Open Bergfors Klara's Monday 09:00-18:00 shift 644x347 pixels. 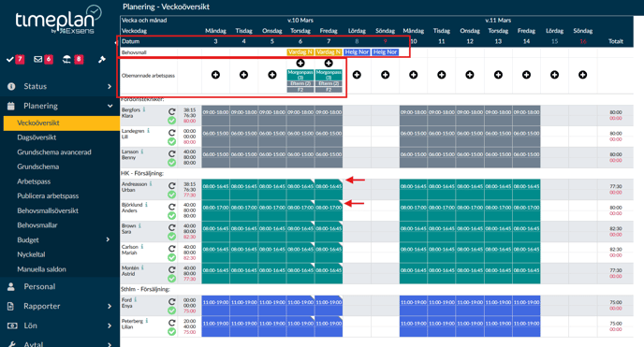[x=215, y=115]
